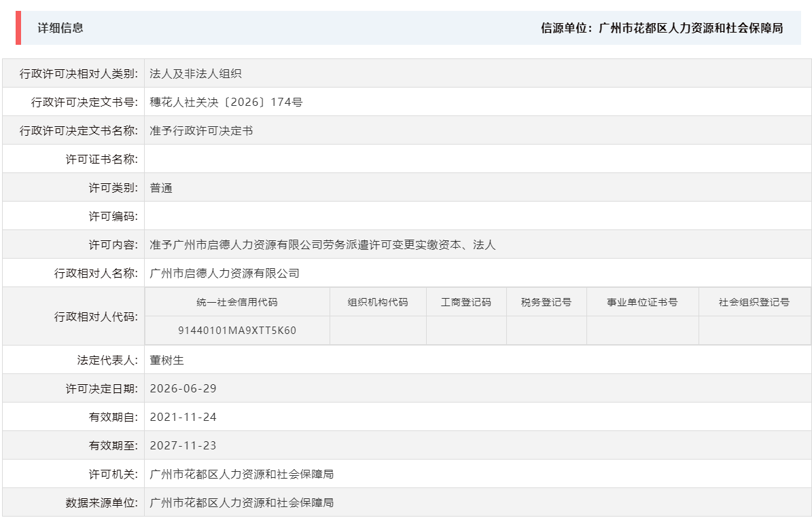812x520 pixels.
Task: Click the 行政许可决相对人类别 label
Action: pos(79,74)
